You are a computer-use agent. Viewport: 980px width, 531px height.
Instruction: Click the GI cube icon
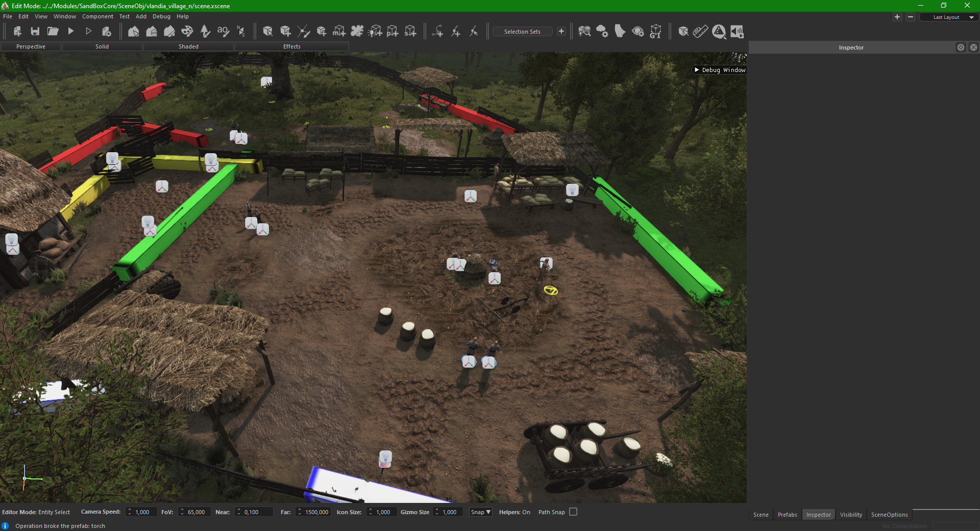656,32
